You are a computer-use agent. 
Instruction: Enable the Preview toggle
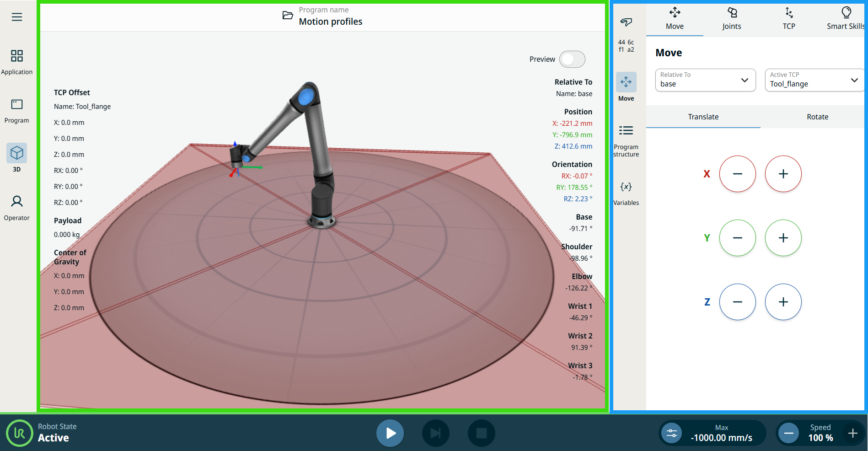coord(572,59)
